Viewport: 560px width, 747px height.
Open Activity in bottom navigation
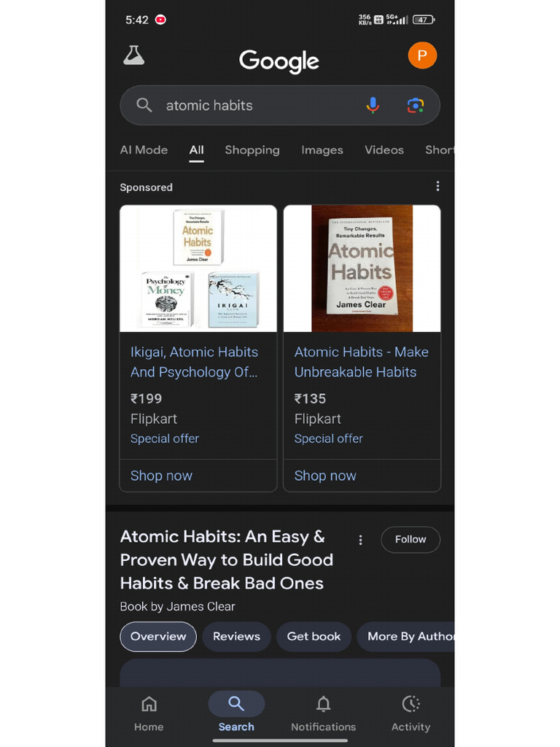(411, 713)
